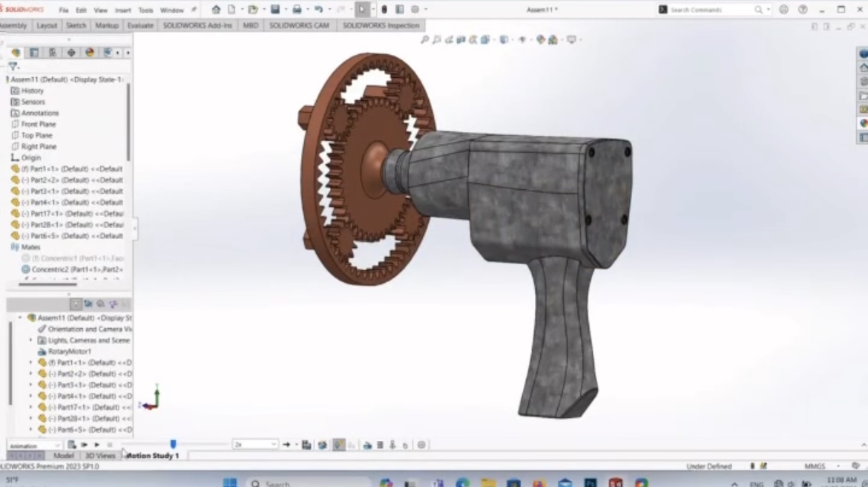Open the DisplayManager tab icon

point(90,53)
